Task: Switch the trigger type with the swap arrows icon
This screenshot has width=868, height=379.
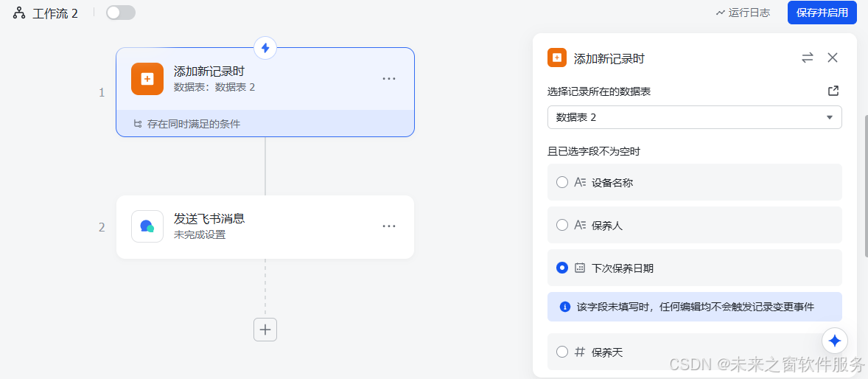Action: coord(808,58)
